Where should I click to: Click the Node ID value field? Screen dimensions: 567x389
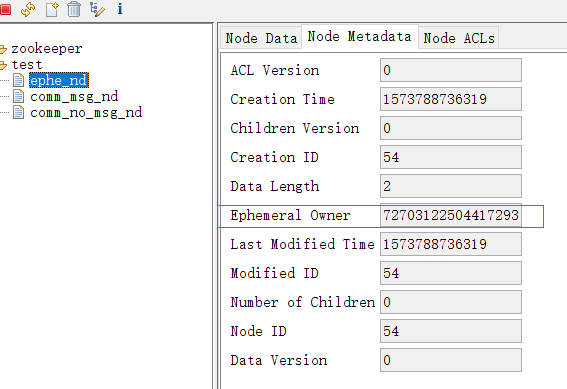tap(451, 331)
